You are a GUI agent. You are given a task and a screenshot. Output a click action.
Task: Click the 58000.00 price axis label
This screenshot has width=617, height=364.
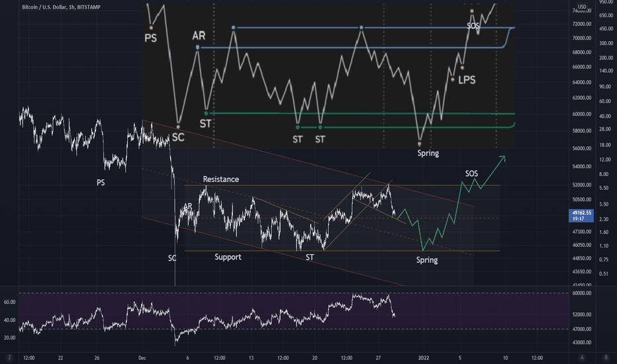click(x=582, y=131)
